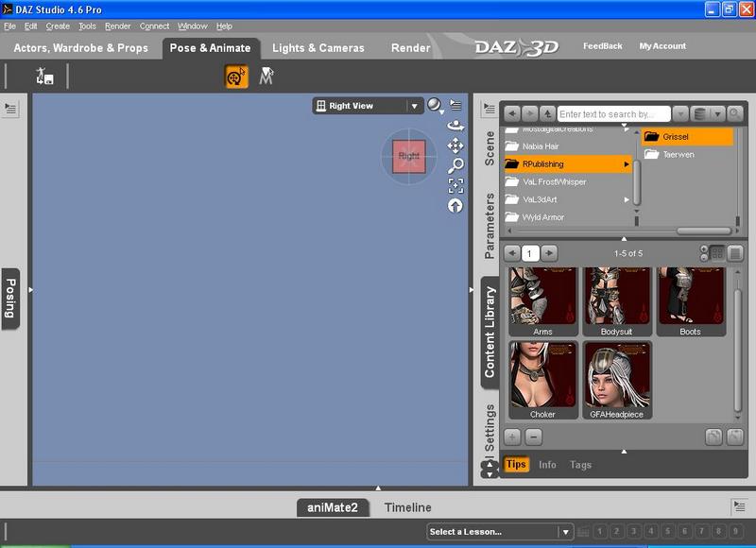Select the Tips button
The height and width of the screenshot is (548, 756).
click(x=516, y=464)
